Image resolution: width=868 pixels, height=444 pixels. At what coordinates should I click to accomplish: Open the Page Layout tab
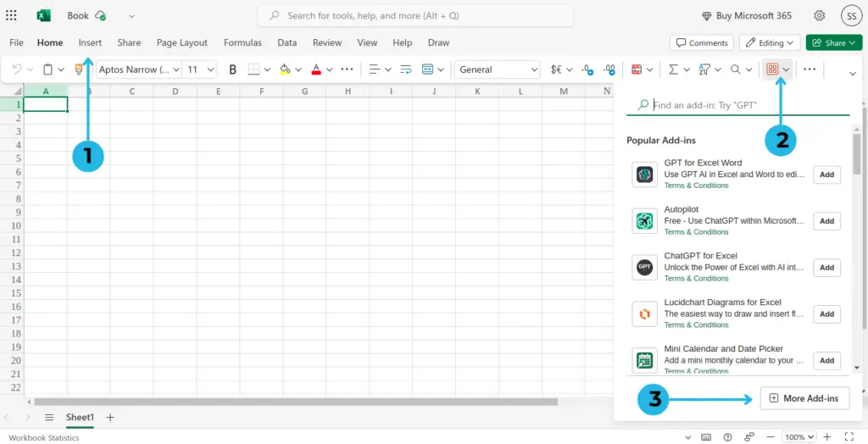pyautogui.click(x=182, y=42)
